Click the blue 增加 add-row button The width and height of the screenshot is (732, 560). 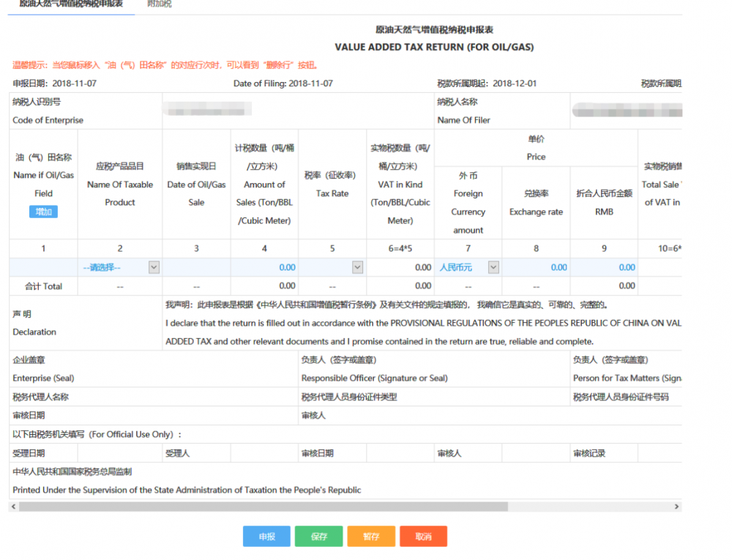coord(43,212)
